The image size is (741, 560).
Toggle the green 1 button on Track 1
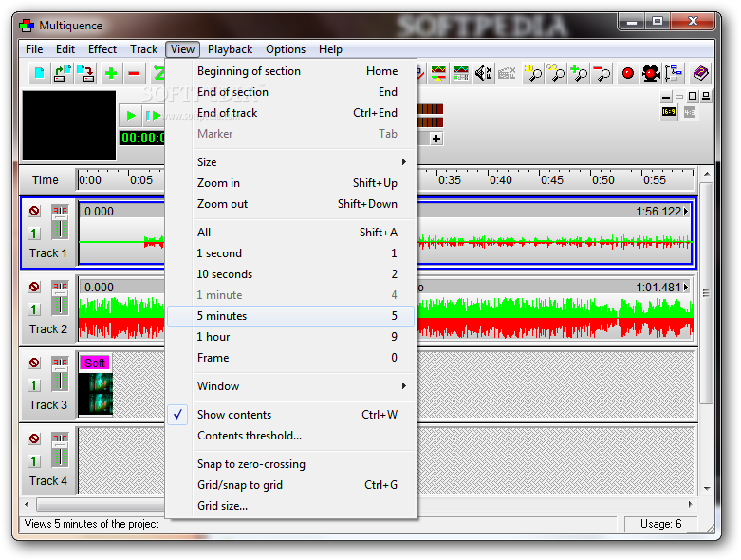[33, 233]
